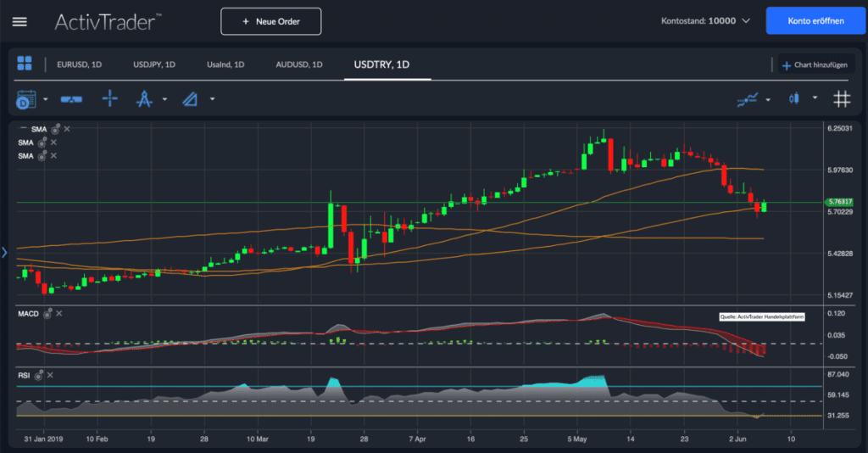868x453 pixels.
Task: Open the daily timeframe calendar icon
Action: [x=26, y=100]
